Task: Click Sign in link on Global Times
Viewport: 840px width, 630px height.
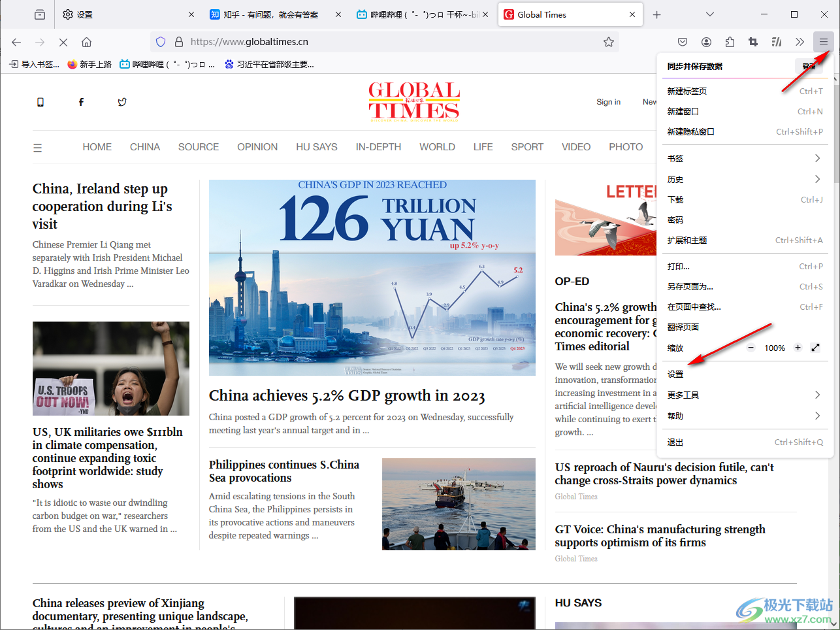Action: [608, 102]
